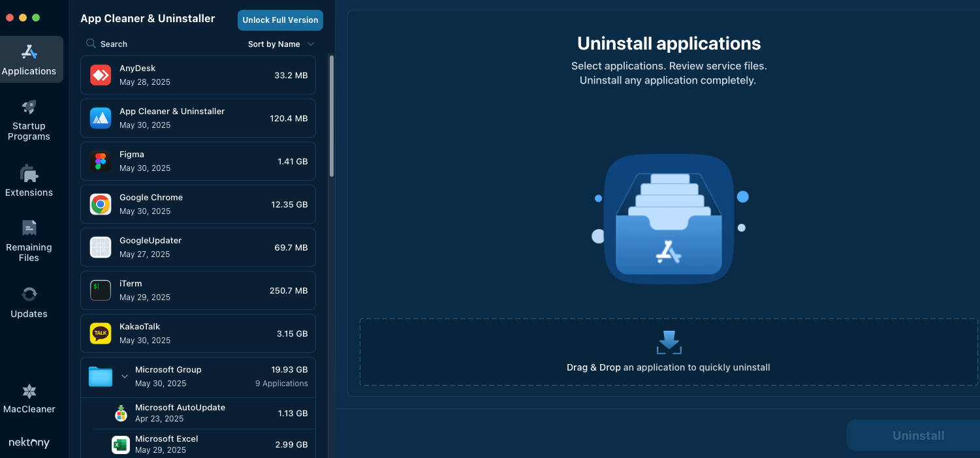Open the Startup Programs section

point(29,121)
